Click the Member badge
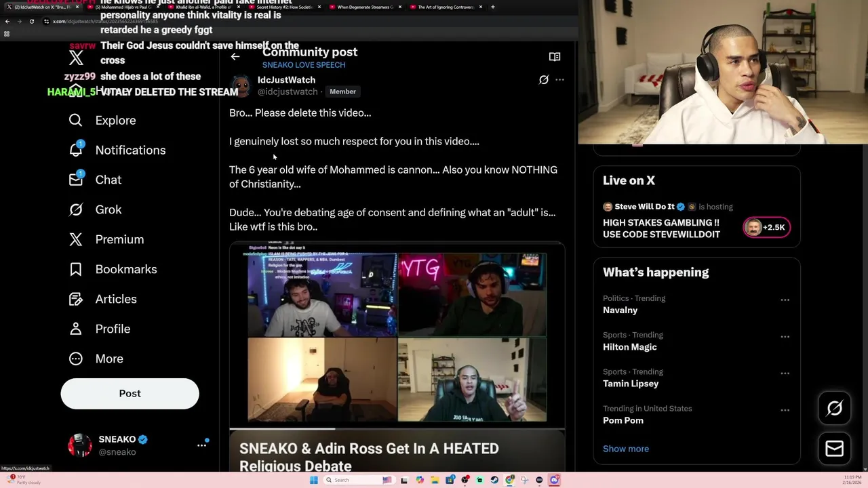This screenshot has width=868, height=488. click(x=342, y=91)
